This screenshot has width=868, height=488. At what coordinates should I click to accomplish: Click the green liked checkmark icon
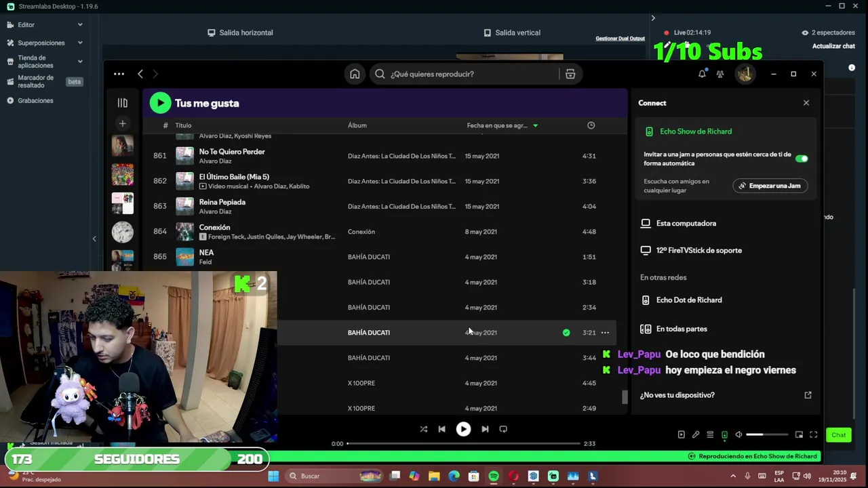[566, 333]
